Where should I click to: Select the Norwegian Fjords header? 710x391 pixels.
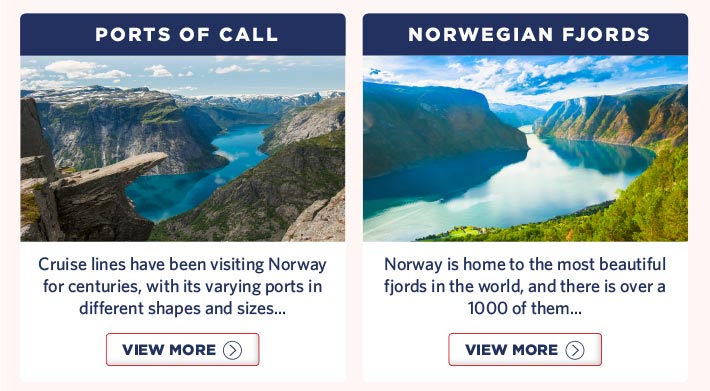point(525,34)
